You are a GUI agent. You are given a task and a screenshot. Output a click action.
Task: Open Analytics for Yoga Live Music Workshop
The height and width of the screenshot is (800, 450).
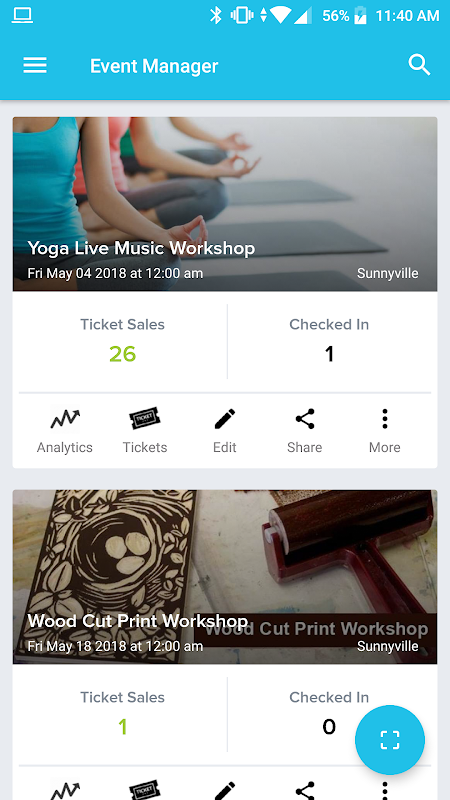click(65, 431)
